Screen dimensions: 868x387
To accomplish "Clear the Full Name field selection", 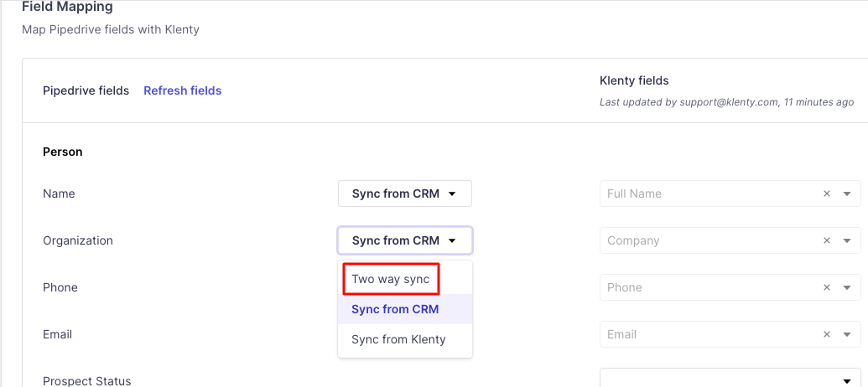I will pos(826,193).
